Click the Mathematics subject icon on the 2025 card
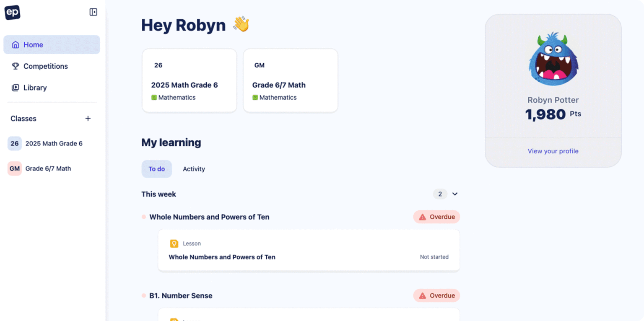This screenshot has height=321, width=644. click(x=154, y=97)
